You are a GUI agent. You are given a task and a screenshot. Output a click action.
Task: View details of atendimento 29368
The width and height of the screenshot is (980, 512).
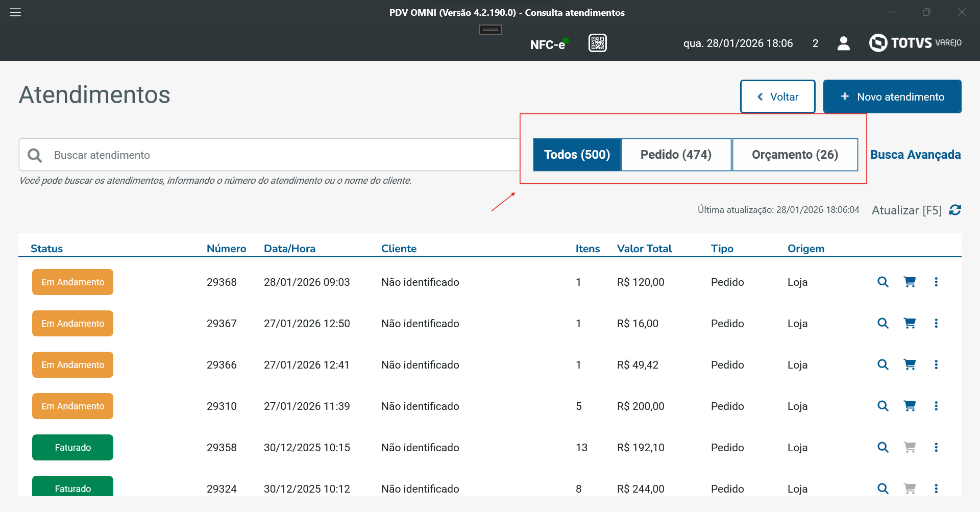pos(883,282)
